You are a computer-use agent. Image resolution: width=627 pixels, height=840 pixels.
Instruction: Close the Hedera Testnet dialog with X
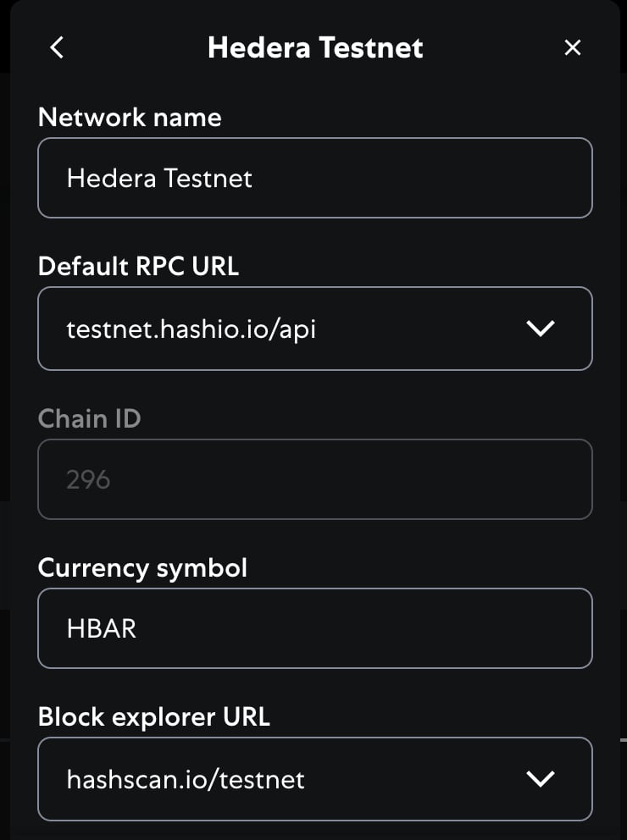(572, 47)
